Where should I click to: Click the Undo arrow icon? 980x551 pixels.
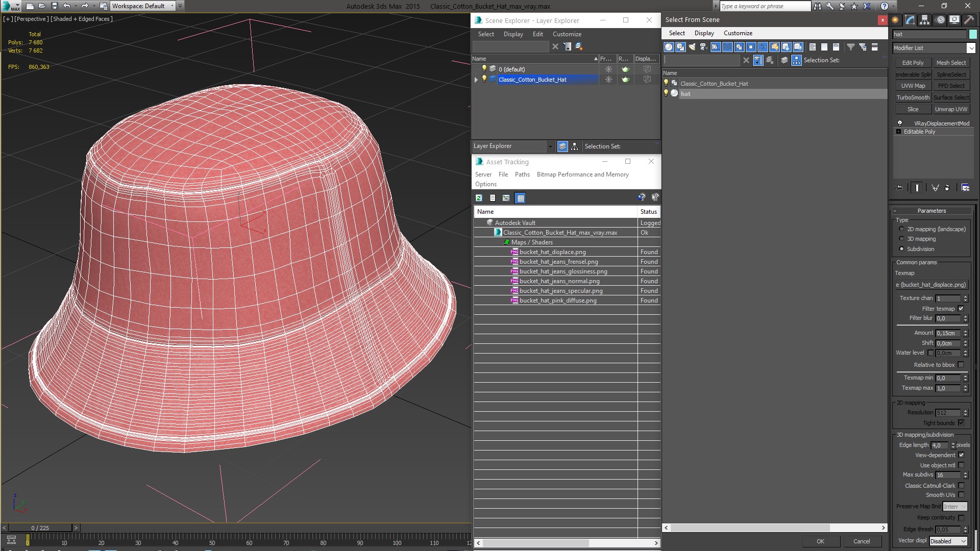[67, 6]
